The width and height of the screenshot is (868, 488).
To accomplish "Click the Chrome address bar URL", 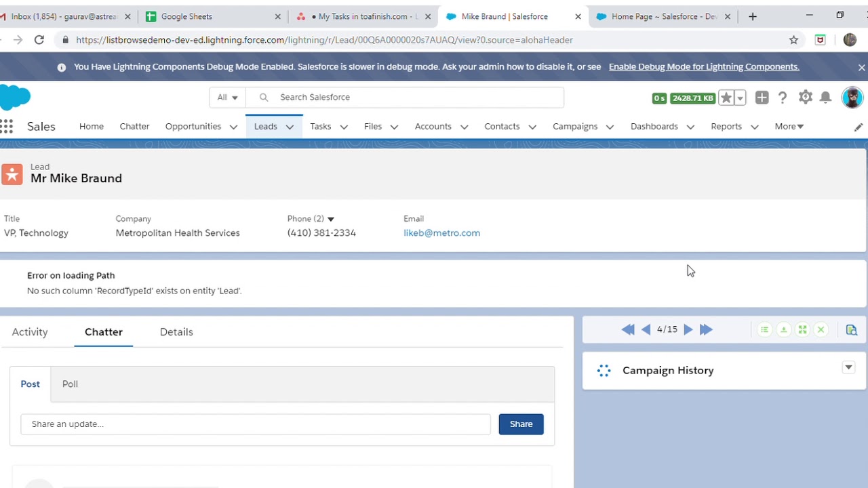I will 324,40.
